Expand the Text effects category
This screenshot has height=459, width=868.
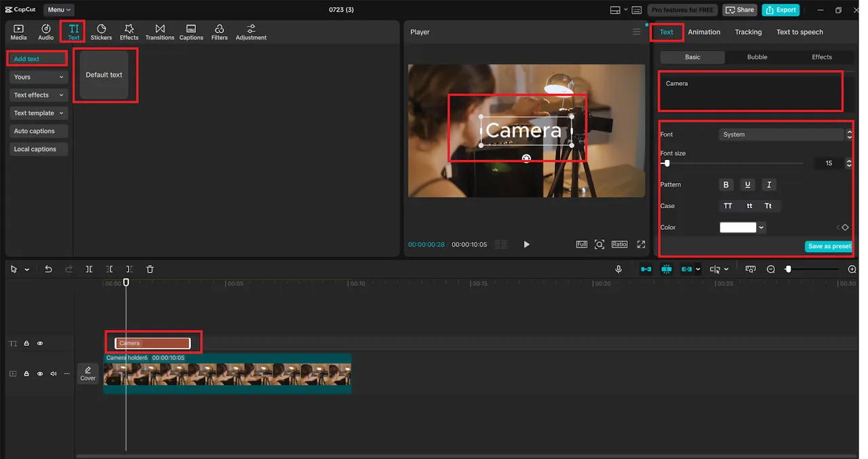click(39, 95)
